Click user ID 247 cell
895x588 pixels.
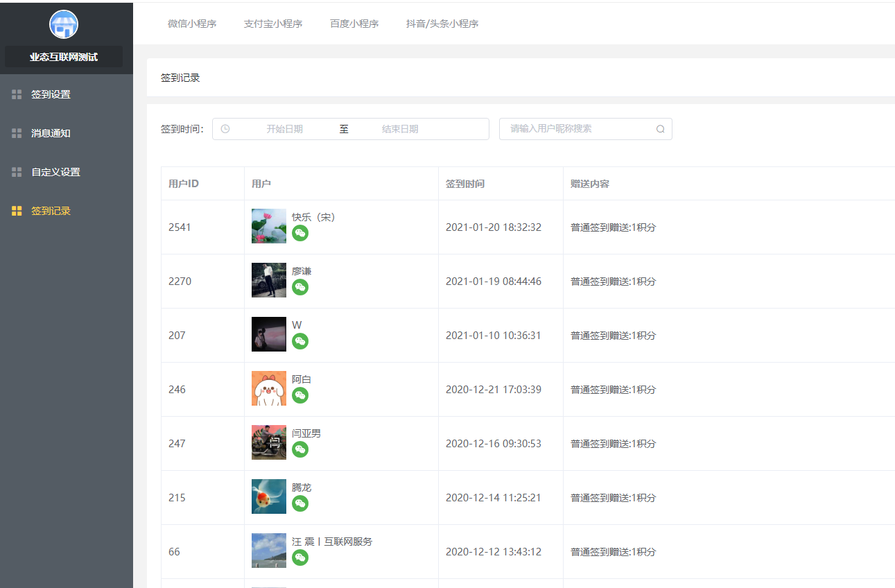click(177, 443)
